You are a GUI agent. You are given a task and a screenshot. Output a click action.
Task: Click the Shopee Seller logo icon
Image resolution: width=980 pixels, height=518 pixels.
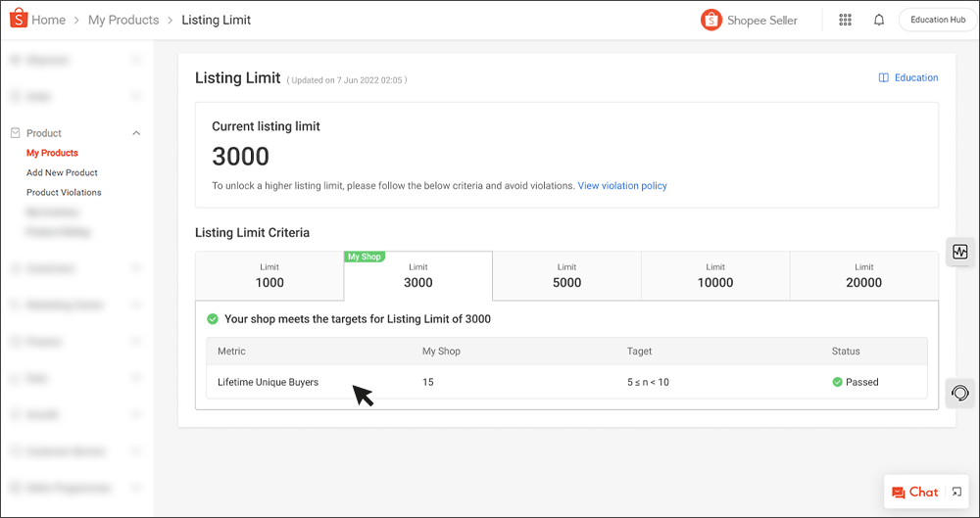pyautogui.click(x=711, y=20)
